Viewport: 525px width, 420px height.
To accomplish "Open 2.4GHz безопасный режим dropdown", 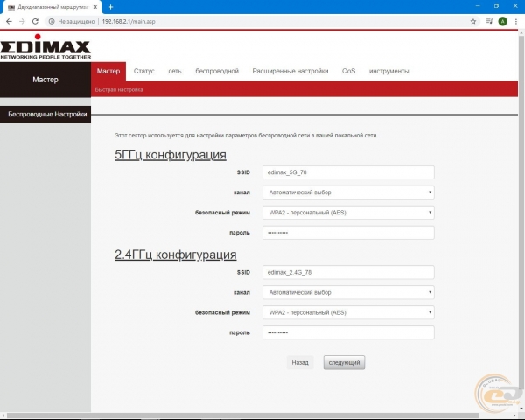I will 348,312.
